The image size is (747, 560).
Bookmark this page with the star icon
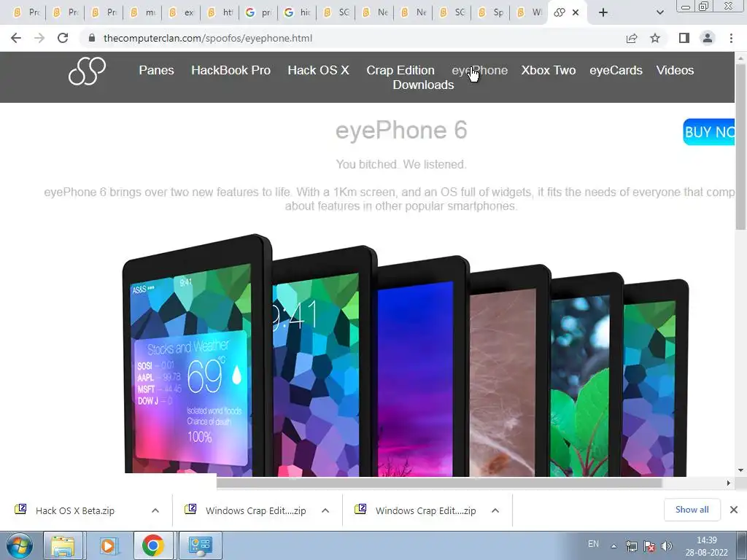coord(655,38)
